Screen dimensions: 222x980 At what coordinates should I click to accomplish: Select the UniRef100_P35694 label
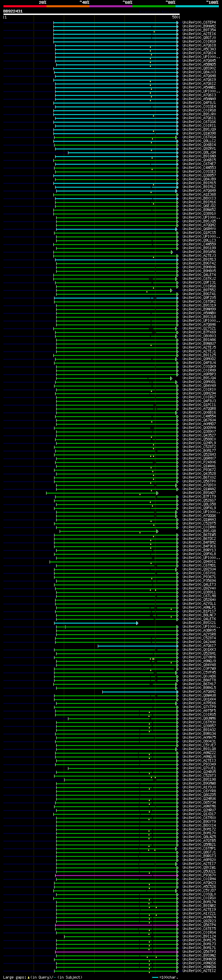pyautogui.click(x=199, y=581)
